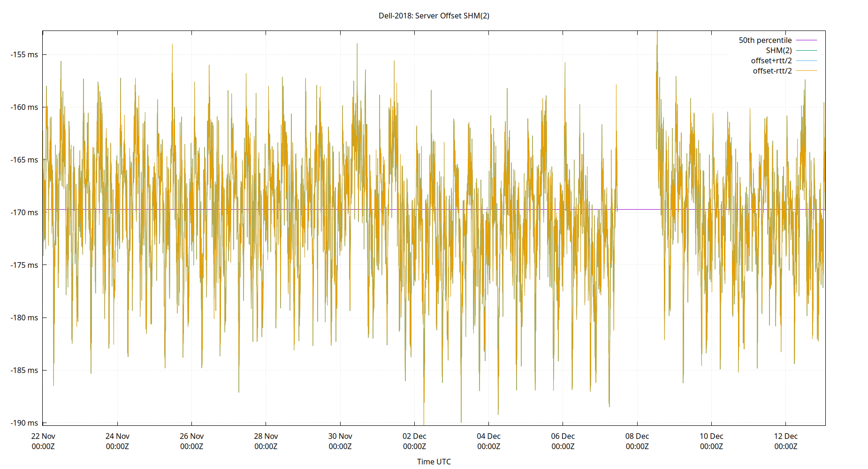Select the '50th percentile' legend label
Image resolution: width=868 pixels, height=469 pixels.
(x=765, y=40)
